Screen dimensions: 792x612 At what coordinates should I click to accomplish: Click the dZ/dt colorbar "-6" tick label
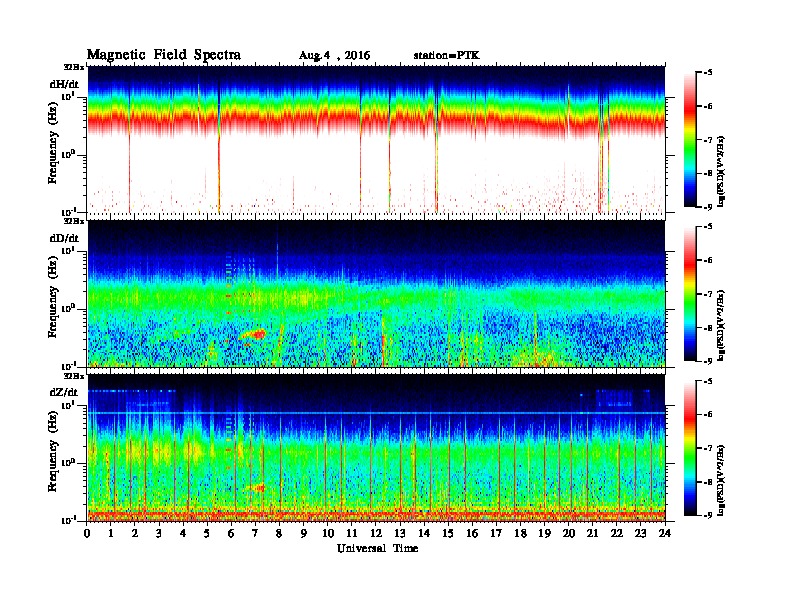click(x=708, y=414)
